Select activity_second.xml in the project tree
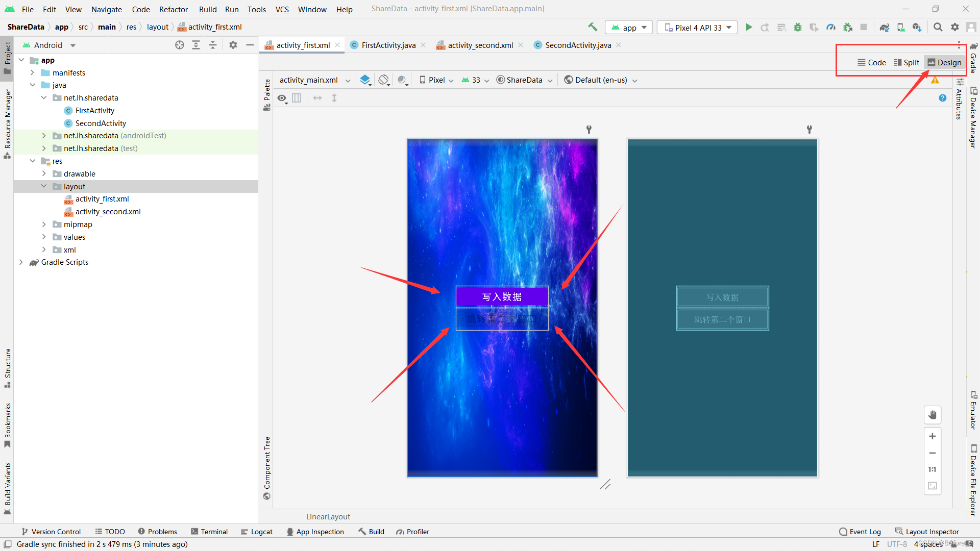 tap(108, 212)
